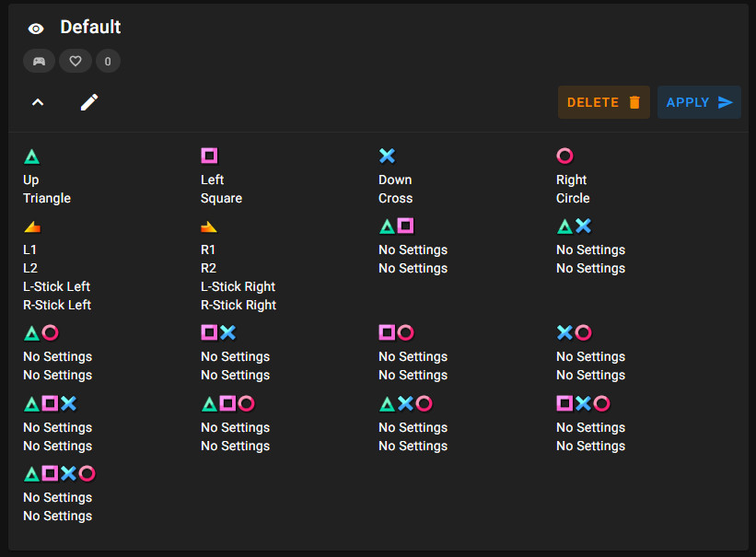
Task: Select the Cross button mapped to Down
Action: pyautogui.click(x=387, y=156)
